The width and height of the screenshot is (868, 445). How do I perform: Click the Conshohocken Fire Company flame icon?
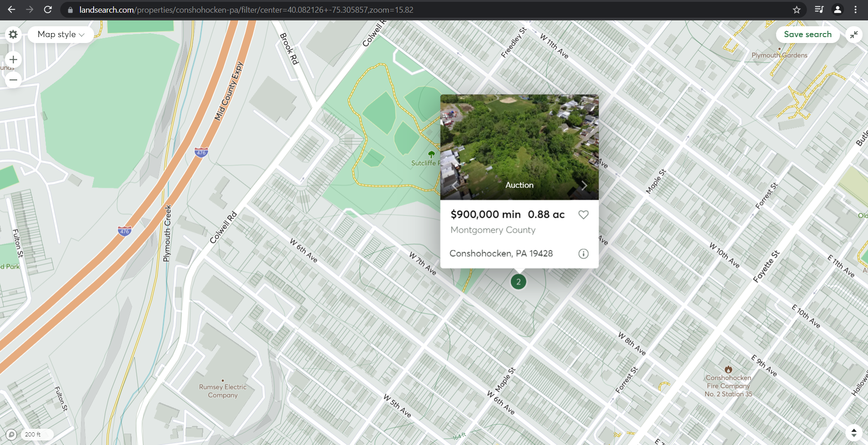click(728, 369)
